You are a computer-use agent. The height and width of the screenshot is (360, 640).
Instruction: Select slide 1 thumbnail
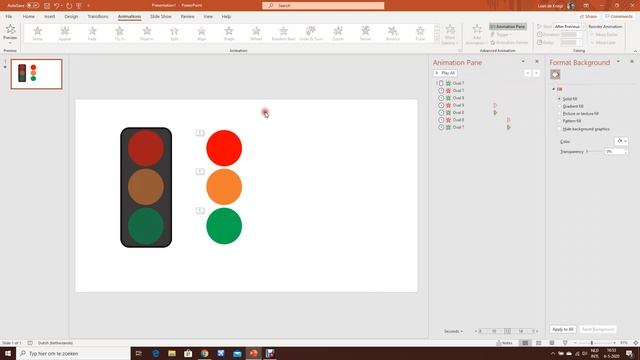36,74
